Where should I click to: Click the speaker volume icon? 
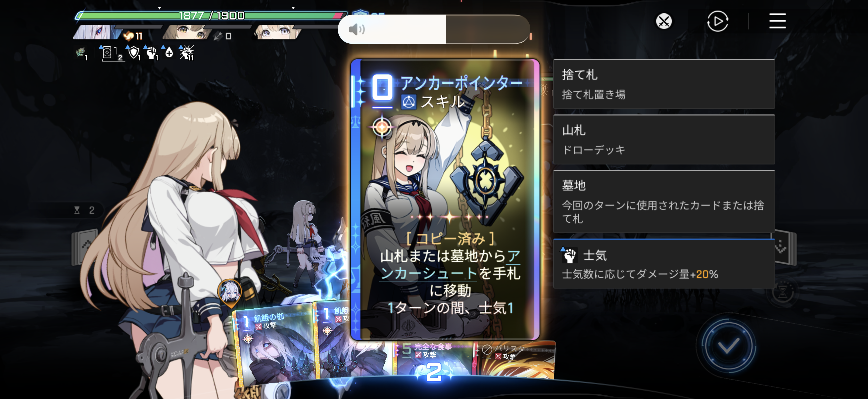coord(357,30)
